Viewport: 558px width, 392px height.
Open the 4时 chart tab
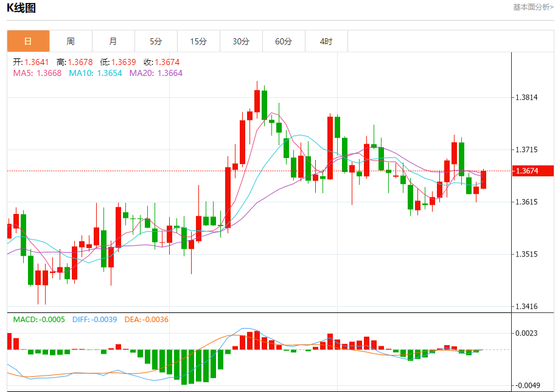click(326, 41)
